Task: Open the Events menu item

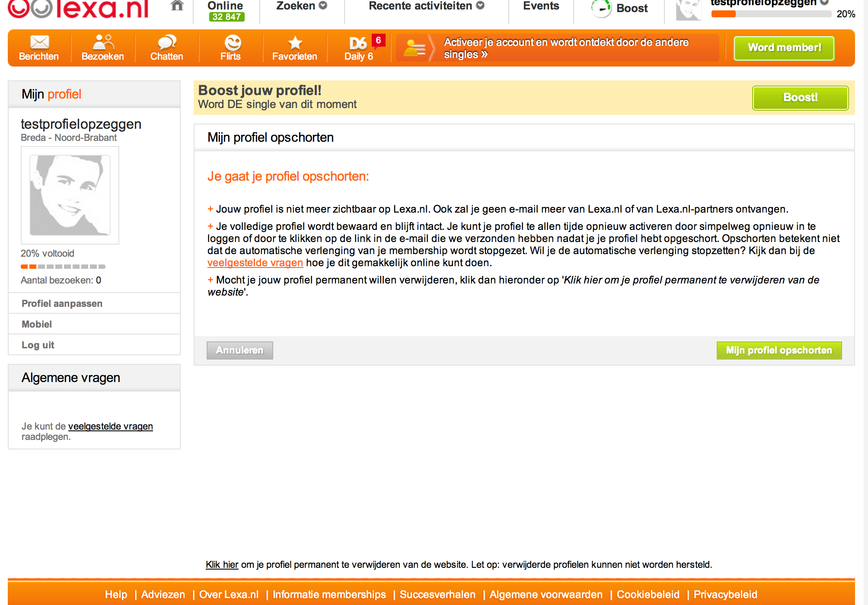Action: pyautogui.click(x=541, y=6)
